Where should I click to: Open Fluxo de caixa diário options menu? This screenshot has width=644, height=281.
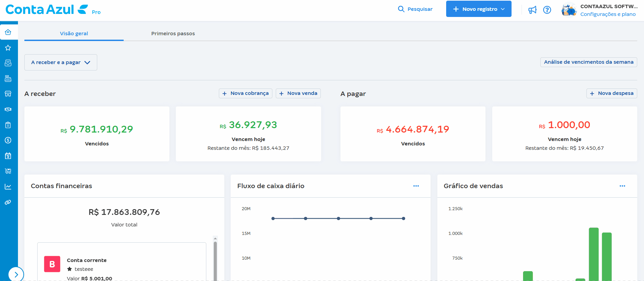pos(416,186)
